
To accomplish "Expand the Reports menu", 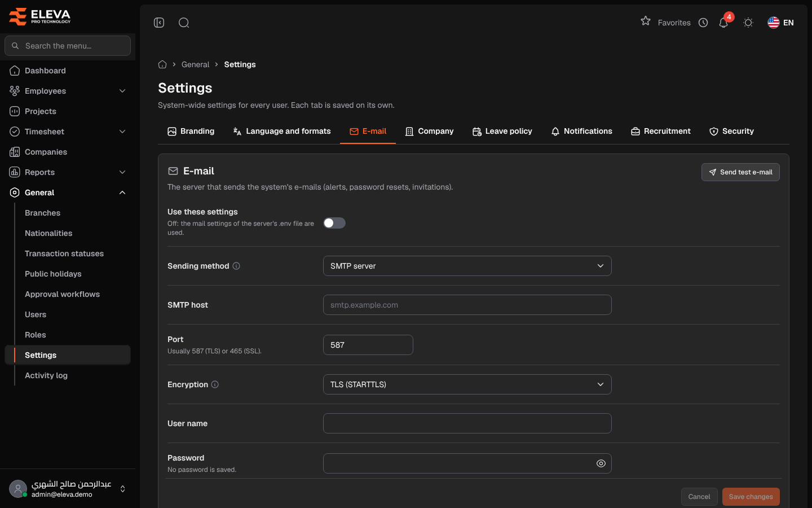I will [68, 172].
